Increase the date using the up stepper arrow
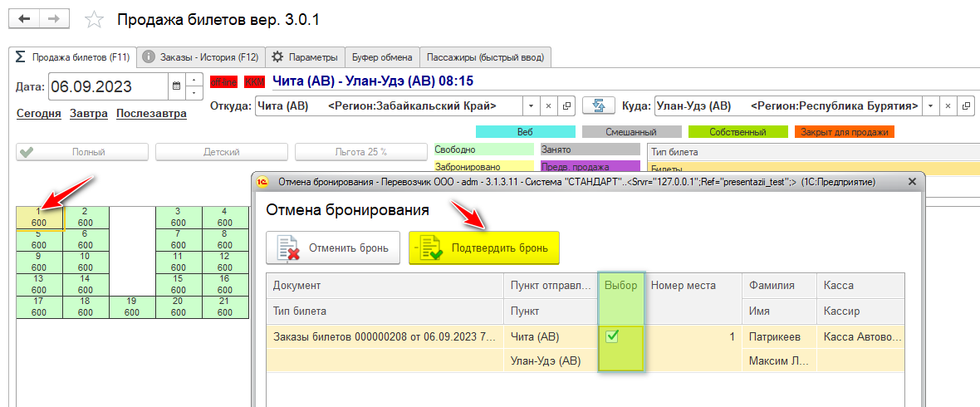The image size is (980, 407). (194, 80)
